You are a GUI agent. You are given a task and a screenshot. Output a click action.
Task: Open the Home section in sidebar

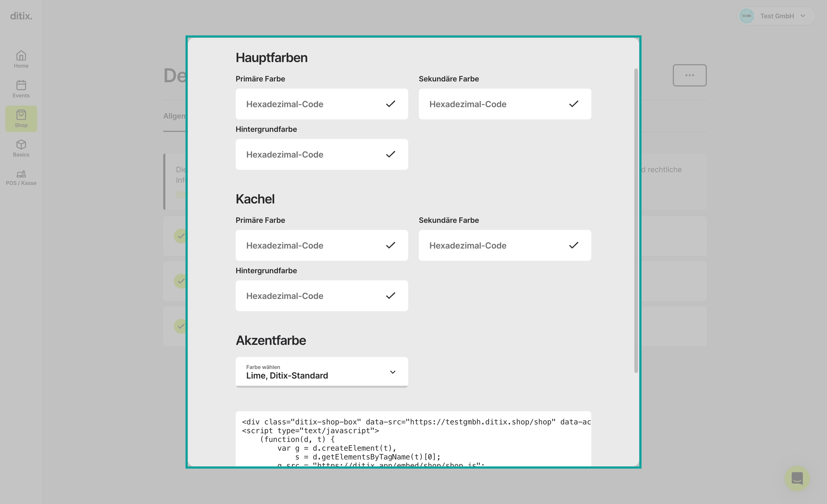click(21, 59)
